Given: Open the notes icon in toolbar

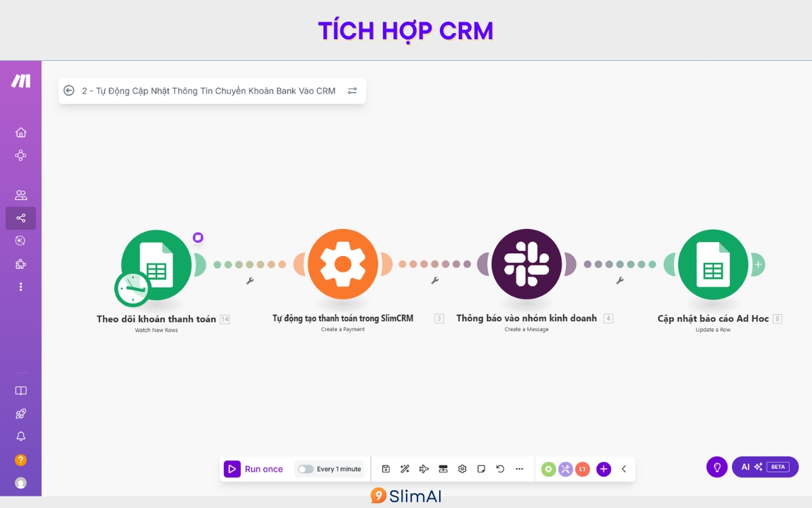Looking at the screenshot, I should tap(481, 469).
